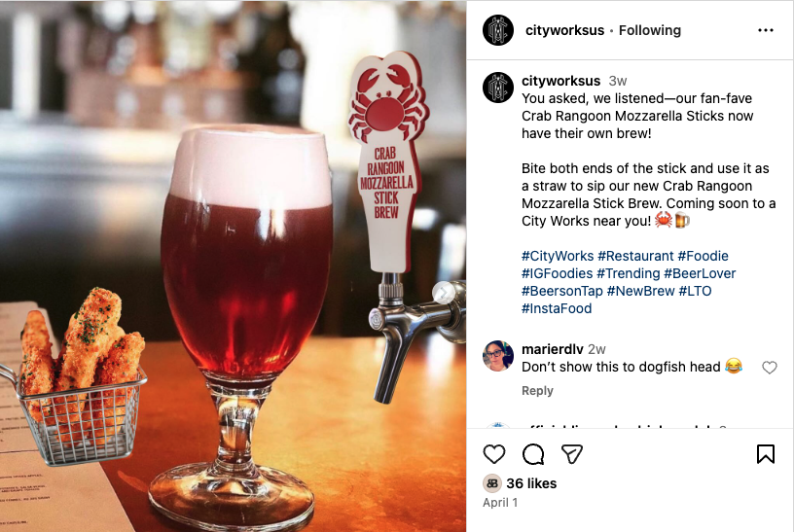Screen dimensions: 794x532
Task: Open the #CityWorks hashtag
Action: coord(558,256)
